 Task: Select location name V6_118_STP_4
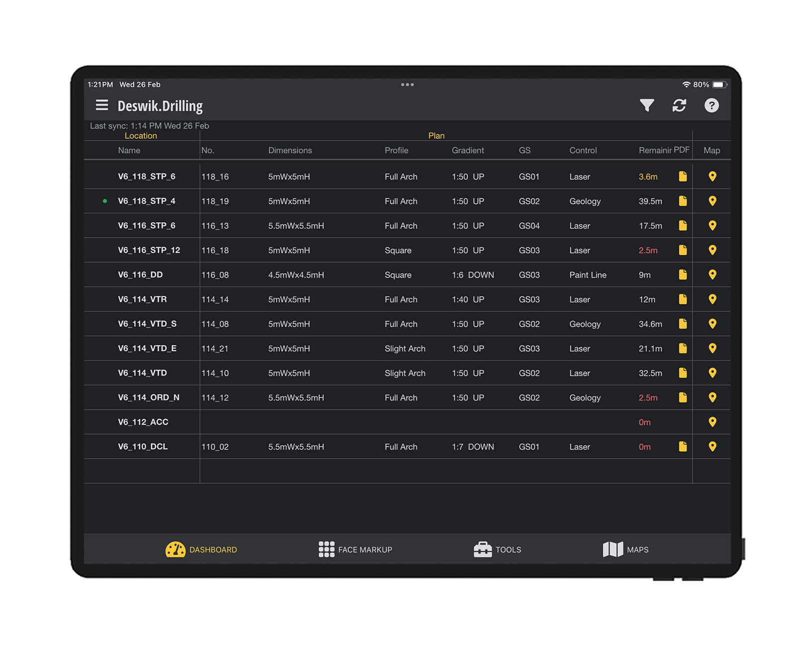(x=147, y=201)
